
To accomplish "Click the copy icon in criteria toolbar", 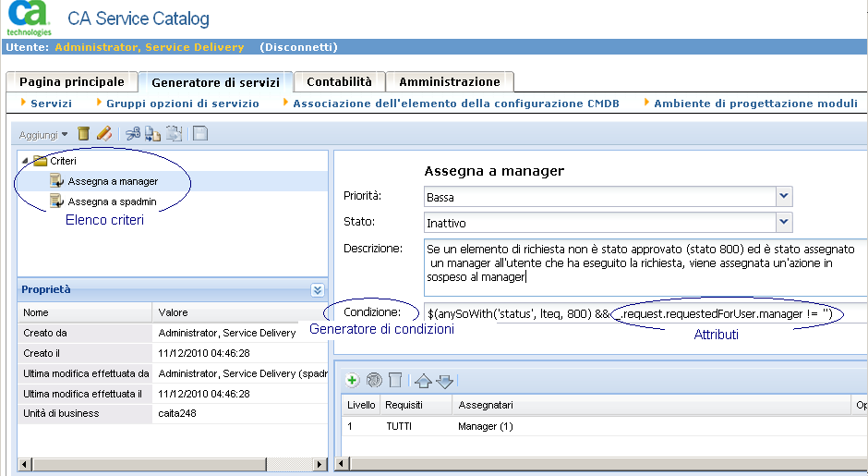I will coord(153,135).
